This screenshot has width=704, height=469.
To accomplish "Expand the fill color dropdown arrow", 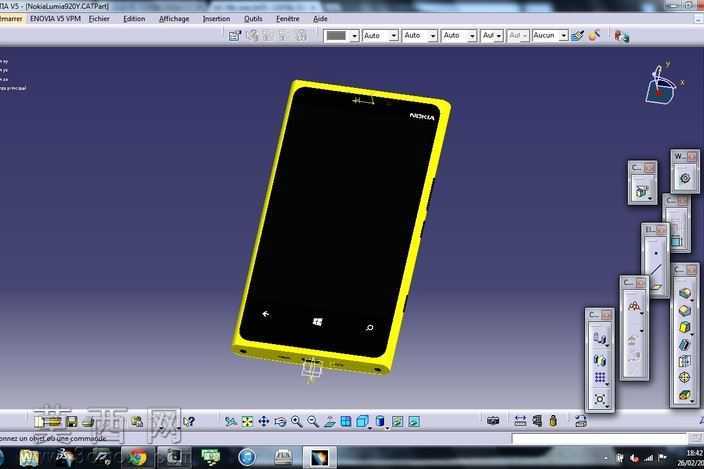I will point(354,36).
